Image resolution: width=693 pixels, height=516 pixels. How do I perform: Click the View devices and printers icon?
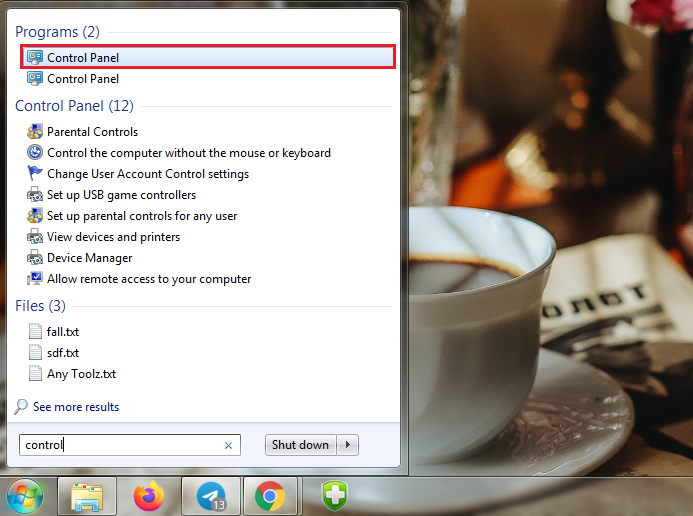[35, 237]
